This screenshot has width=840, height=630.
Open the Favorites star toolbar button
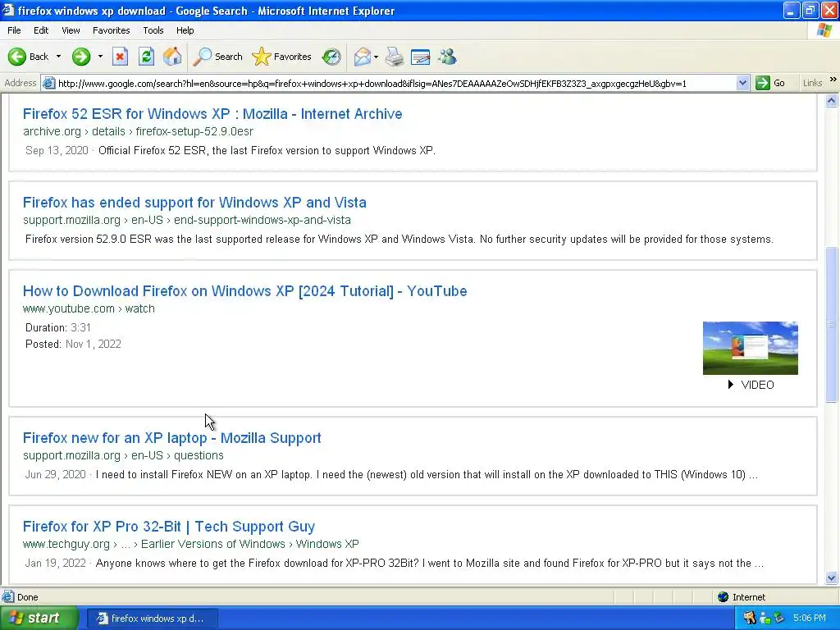point(281,57)
